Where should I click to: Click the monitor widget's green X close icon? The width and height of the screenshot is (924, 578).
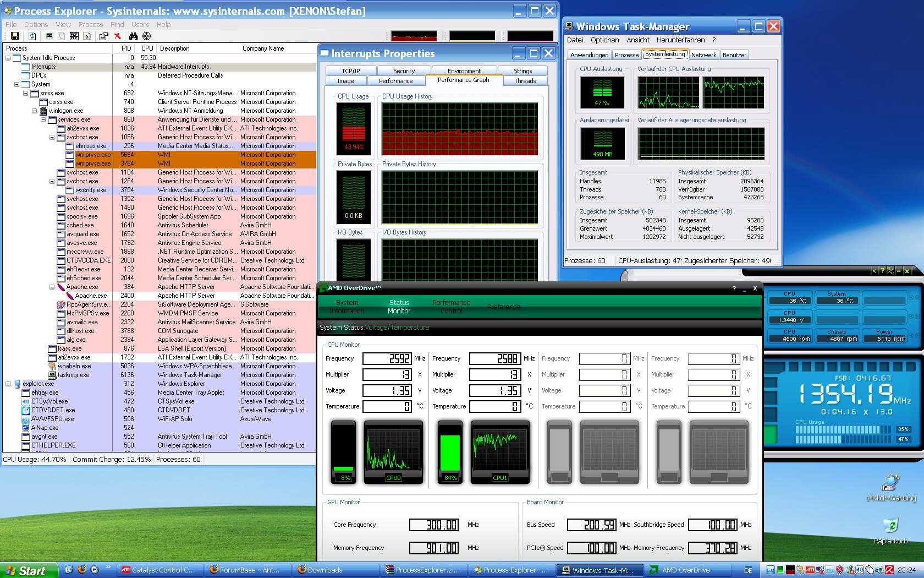(x=906, y=271)
